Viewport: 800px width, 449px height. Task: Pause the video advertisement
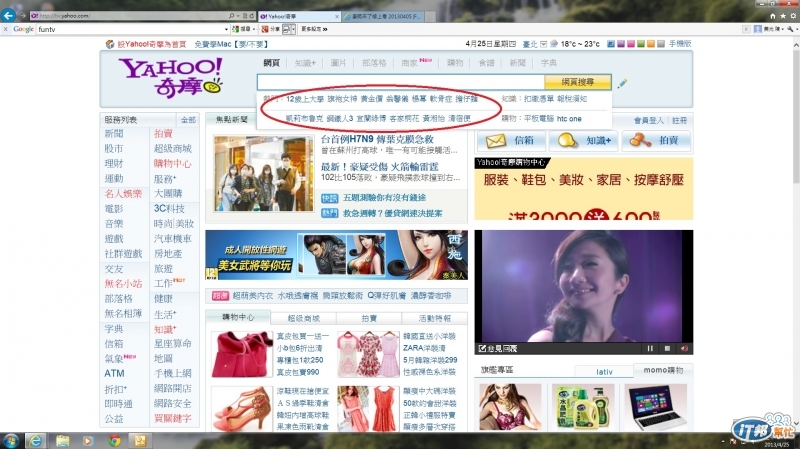coord(650,348)
